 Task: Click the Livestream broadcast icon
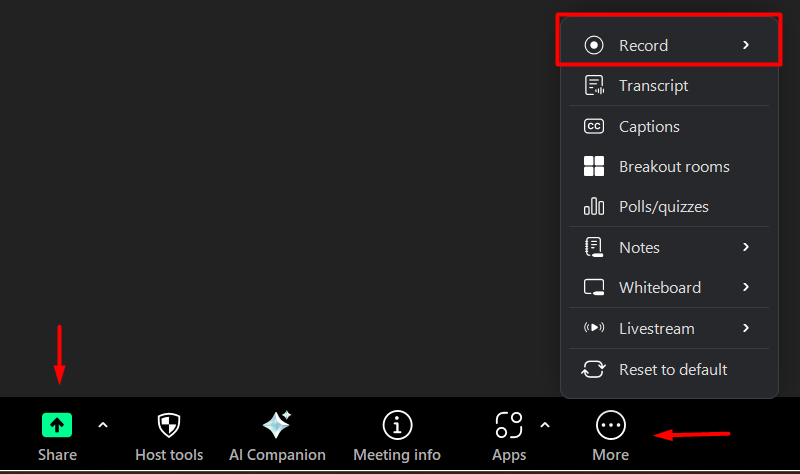[594, 328]
